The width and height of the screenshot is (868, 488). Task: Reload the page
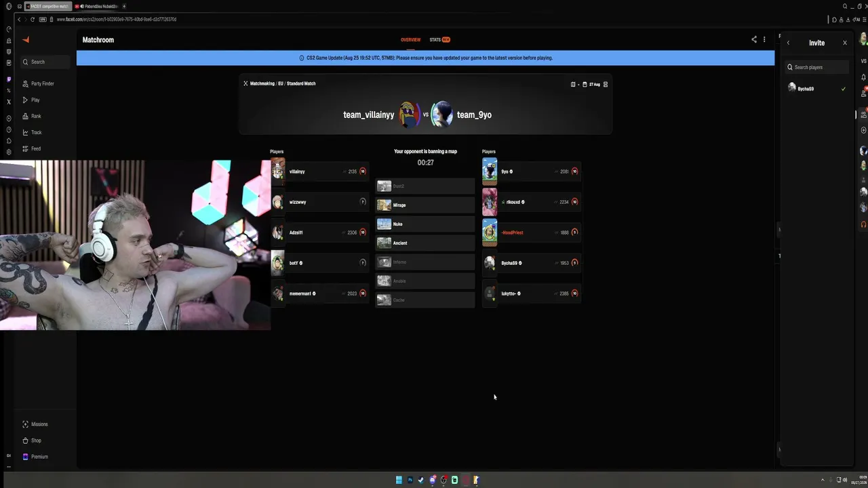[x=33, y=19]
